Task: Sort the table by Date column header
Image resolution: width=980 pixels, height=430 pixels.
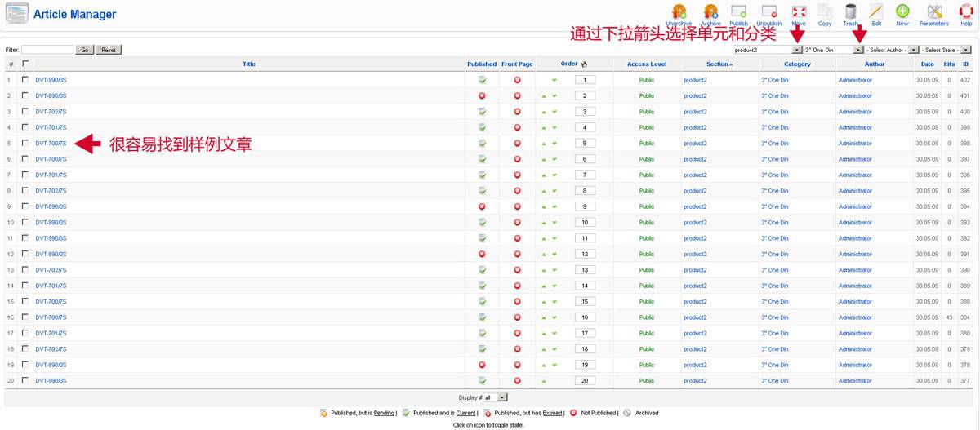Action: click(927, 64)
